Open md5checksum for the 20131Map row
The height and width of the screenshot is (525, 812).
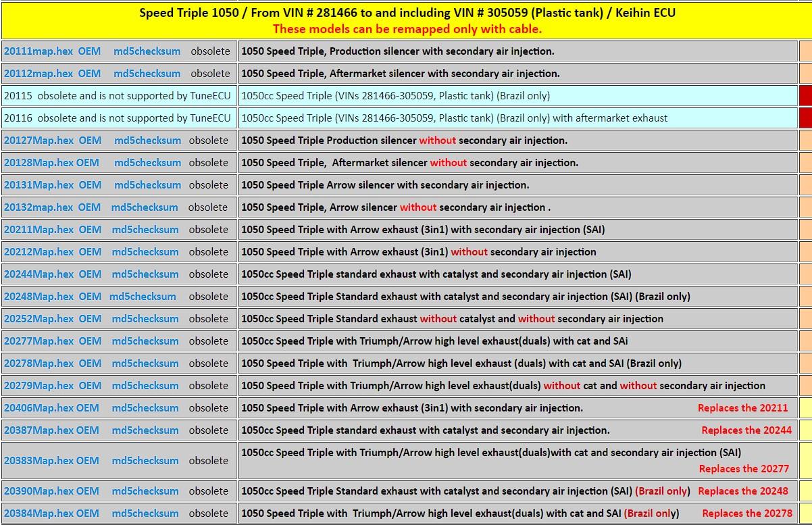pos(148,184)
